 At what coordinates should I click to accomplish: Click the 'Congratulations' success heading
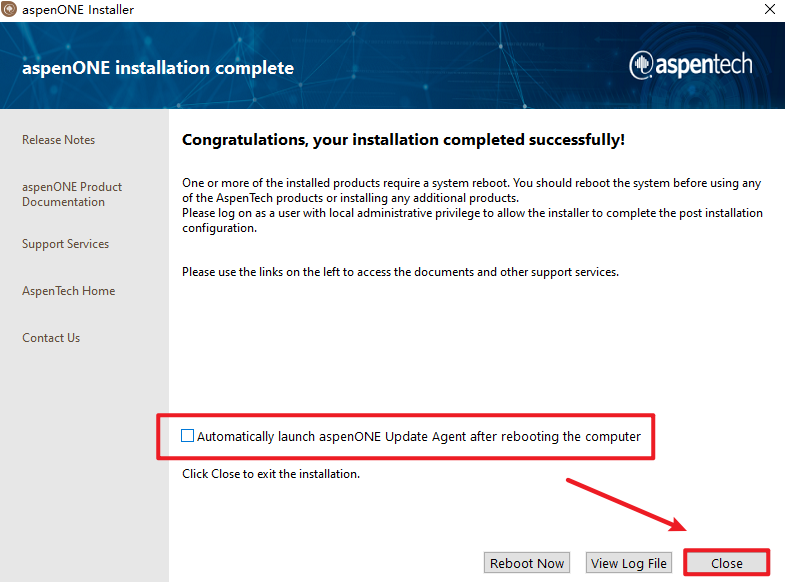[x=403, y=140]
